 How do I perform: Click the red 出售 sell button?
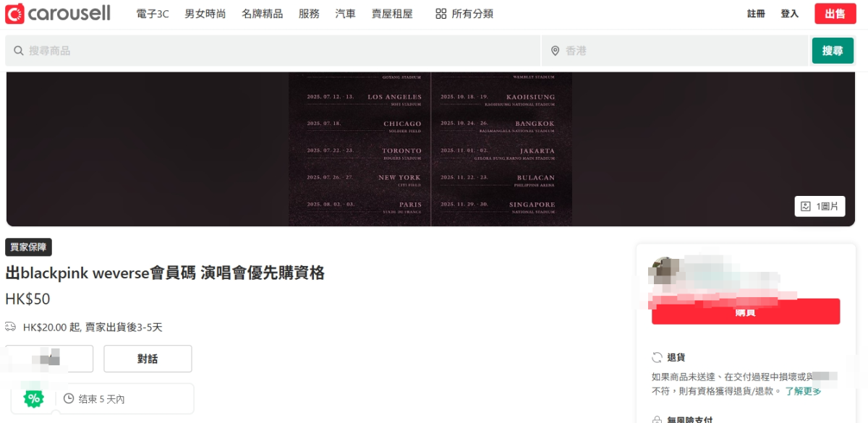click(835, 14)
